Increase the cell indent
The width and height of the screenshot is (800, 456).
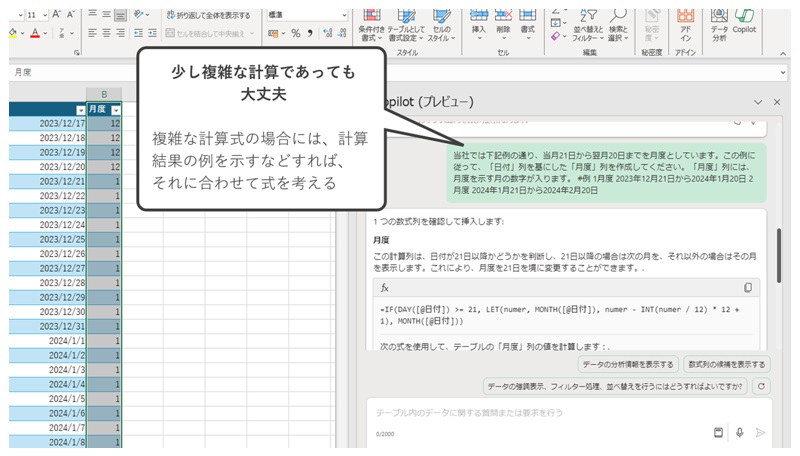[153, 33]
